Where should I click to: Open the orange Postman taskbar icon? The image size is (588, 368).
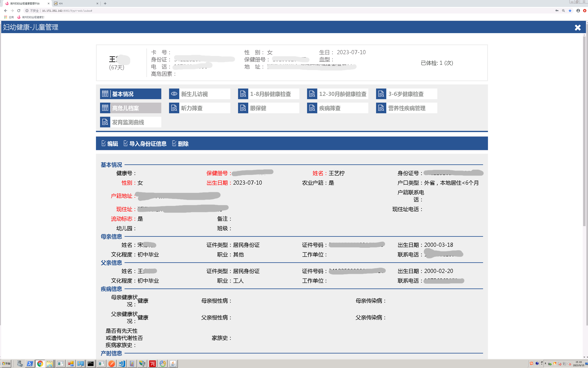pyautogui.click(x=111, y=364)
